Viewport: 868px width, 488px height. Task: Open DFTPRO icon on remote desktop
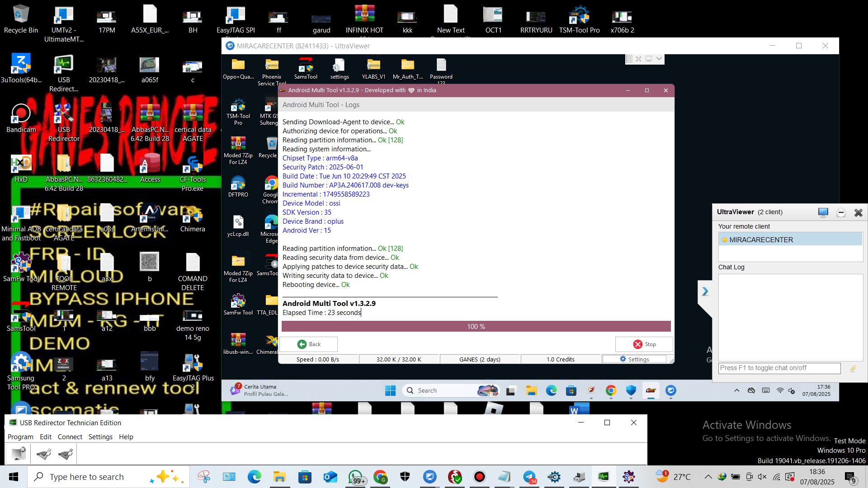238,187
